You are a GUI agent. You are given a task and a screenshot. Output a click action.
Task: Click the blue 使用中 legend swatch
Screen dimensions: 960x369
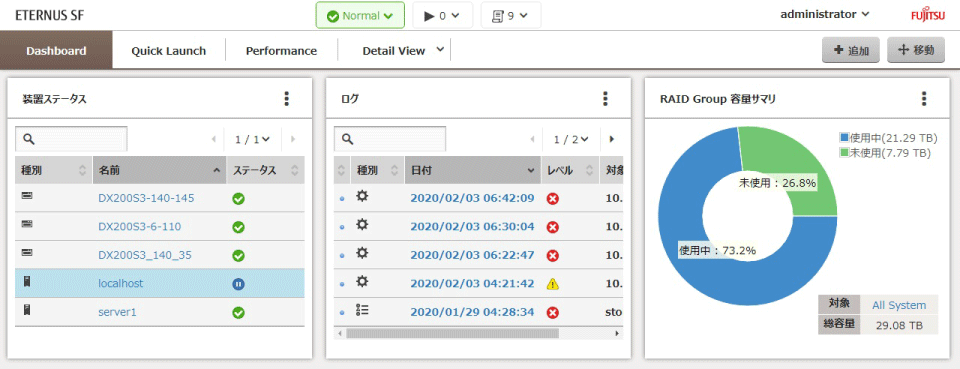coord(844,137)
